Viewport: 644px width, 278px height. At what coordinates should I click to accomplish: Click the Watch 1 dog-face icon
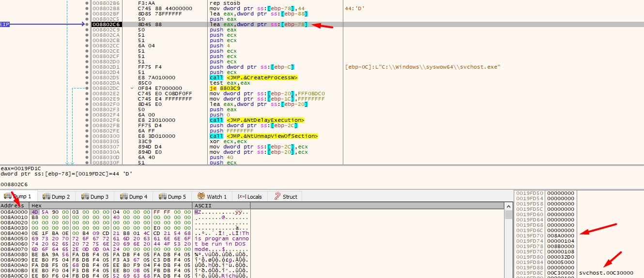click(x=201, y=196)
